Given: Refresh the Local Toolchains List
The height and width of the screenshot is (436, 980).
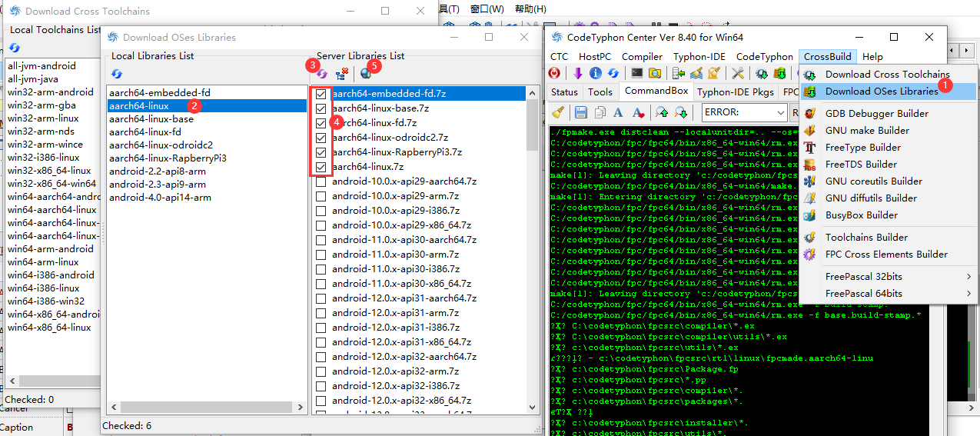Looking at the screenshot, I should 15,48.
